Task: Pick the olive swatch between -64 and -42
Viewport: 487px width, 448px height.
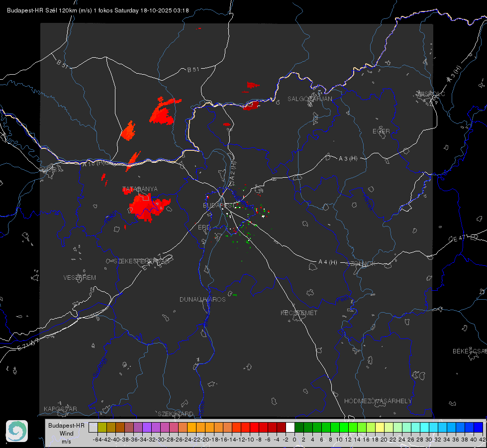Action: tap(102, 427)
